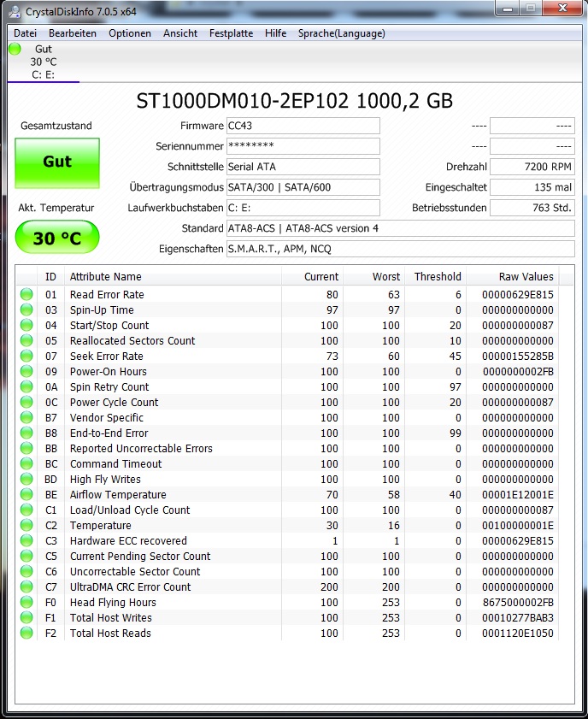Click the Current column header
This screenshot has height=719, width=588.
point(312,276)
